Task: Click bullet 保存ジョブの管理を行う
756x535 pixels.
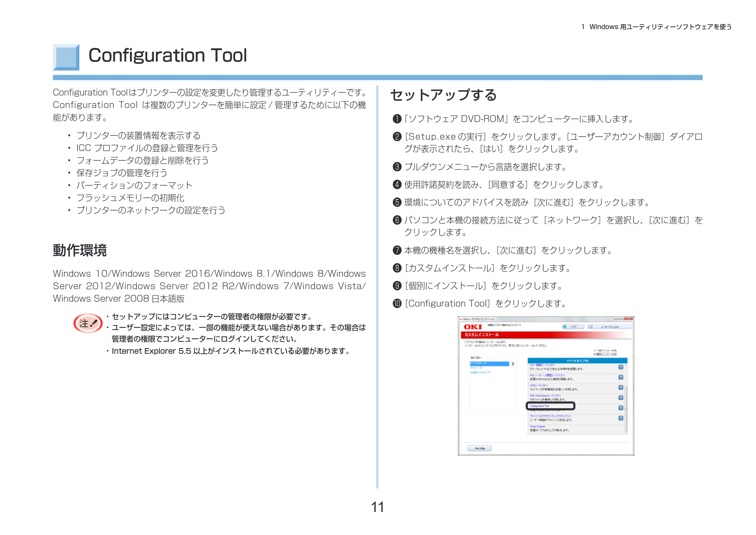Action: [122, 173]
